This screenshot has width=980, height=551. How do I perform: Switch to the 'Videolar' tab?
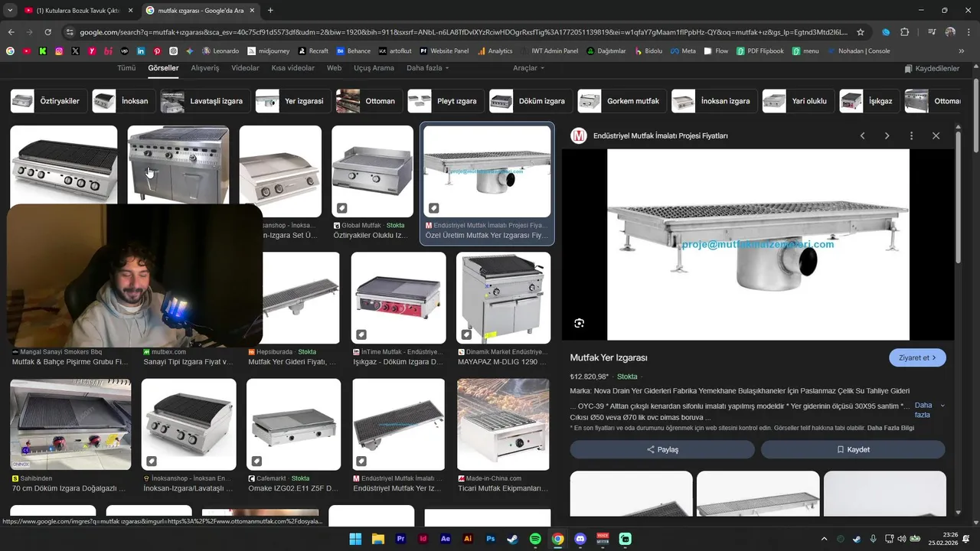[x=245, y=68]
